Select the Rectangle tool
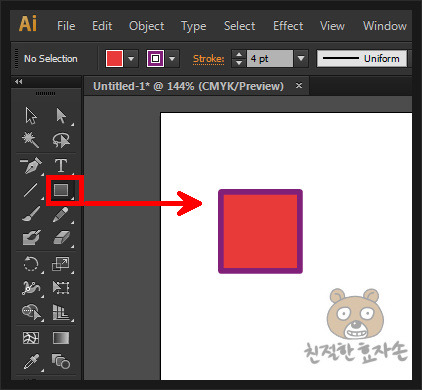This screenshot has height=390, width=422. point(61,190)
